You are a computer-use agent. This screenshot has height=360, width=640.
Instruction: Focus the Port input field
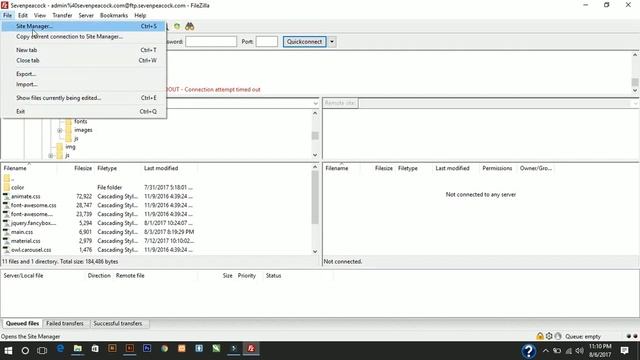pos(267,42)
